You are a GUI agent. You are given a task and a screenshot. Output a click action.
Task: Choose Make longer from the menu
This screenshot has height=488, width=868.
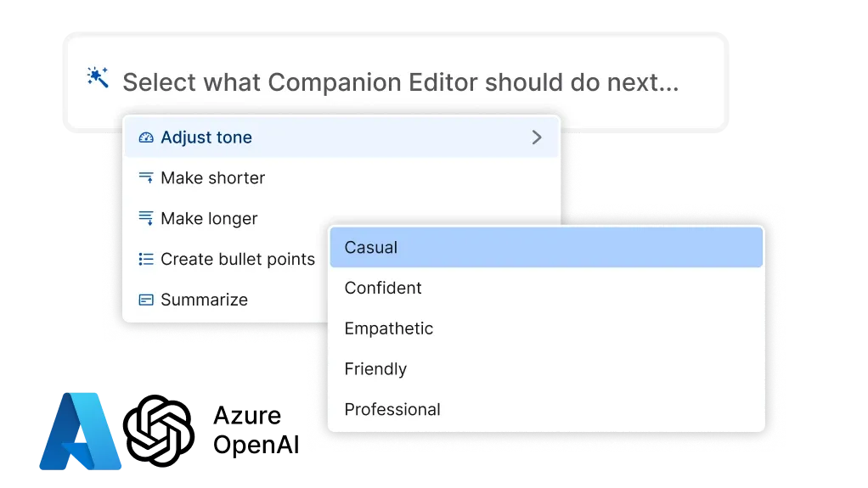coord(209,219)
